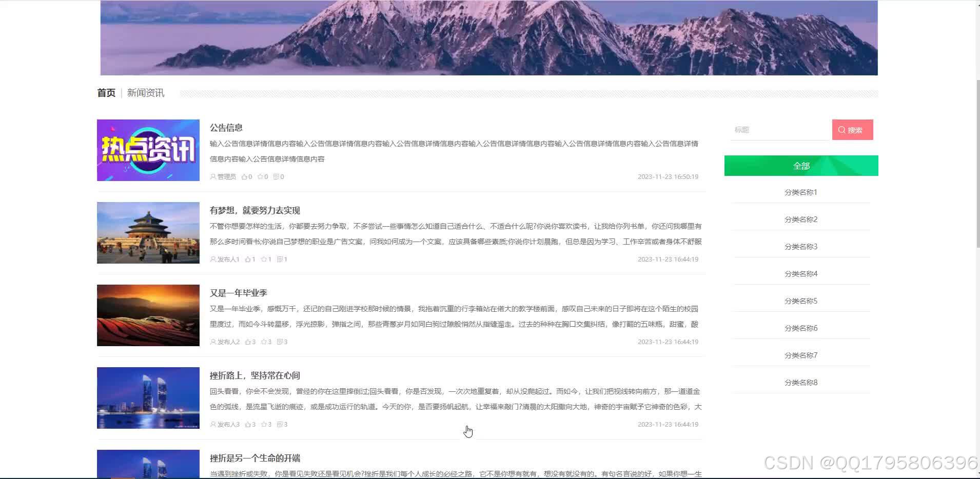
Task: Pick category 分类名称7 from the list
Action: (x=800, y=355)
